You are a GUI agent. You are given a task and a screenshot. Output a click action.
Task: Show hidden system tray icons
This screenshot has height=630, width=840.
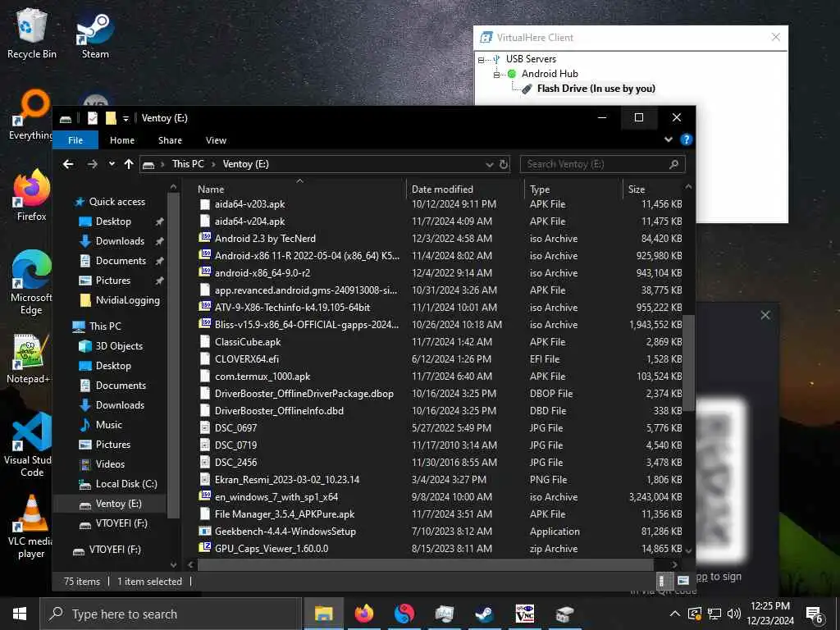pos(675,614)
